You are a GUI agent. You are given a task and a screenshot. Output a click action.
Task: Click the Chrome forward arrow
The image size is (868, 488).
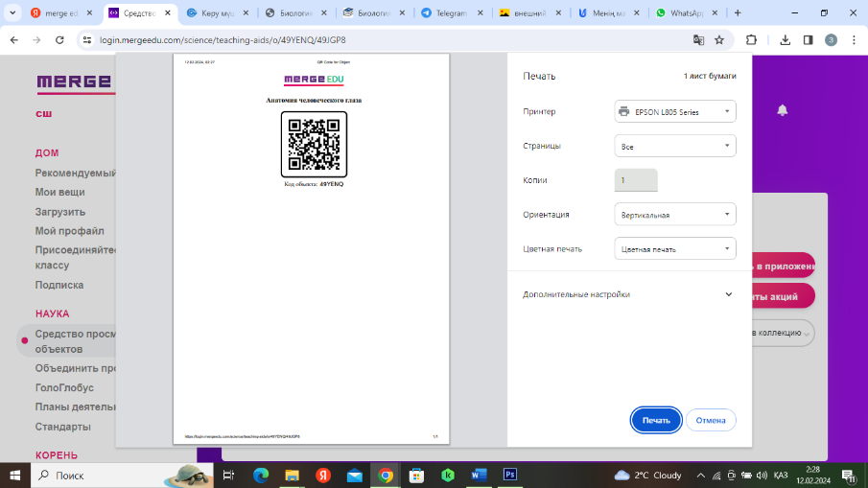coord(36,40)
